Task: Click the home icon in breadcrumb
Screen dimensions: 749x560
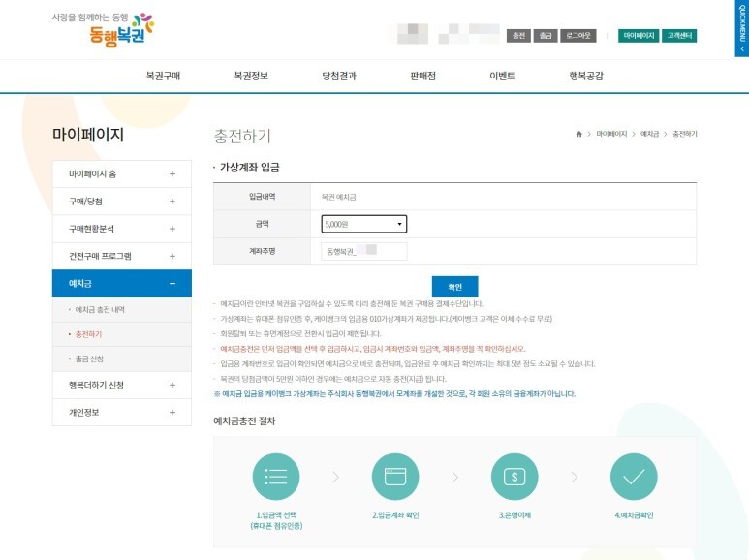Action: (578, 134)
